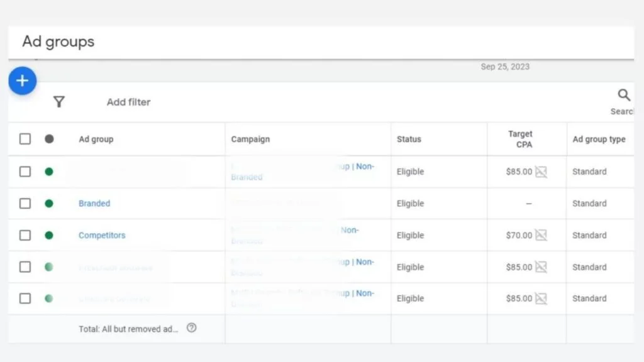Click Standard type in Competitors row

pyautogui.click(x=589, y=235)
